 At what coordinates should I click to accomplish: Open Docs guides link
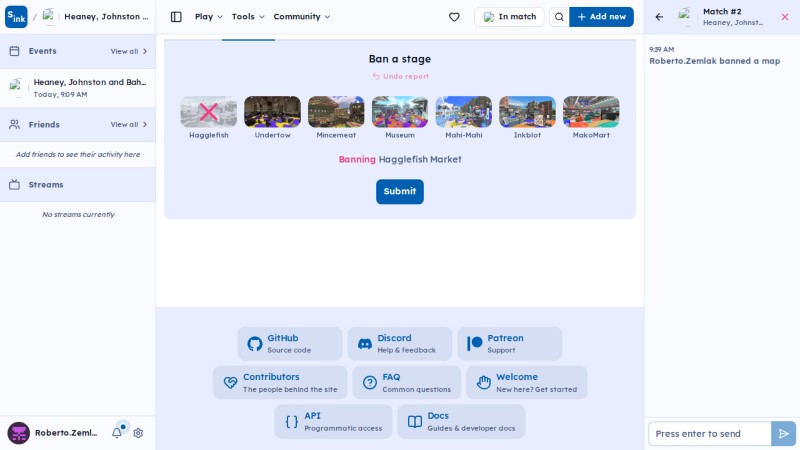[x=461, y=421]
